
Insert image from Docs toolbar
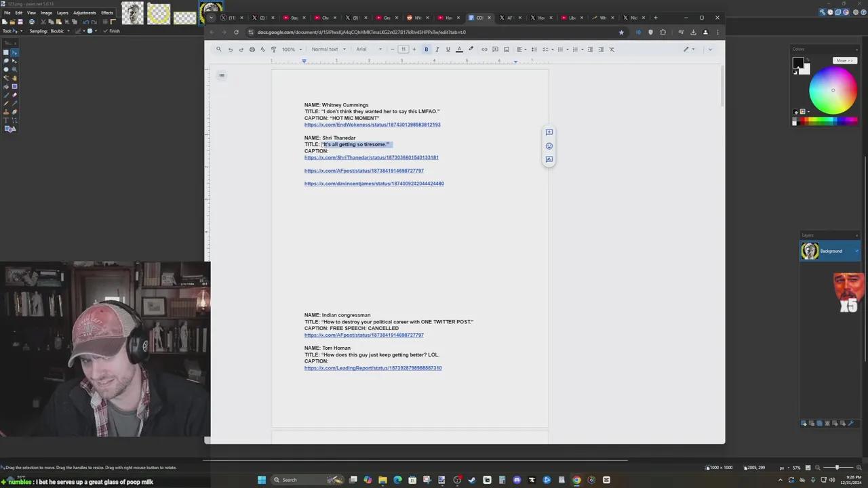coord(506,49)
